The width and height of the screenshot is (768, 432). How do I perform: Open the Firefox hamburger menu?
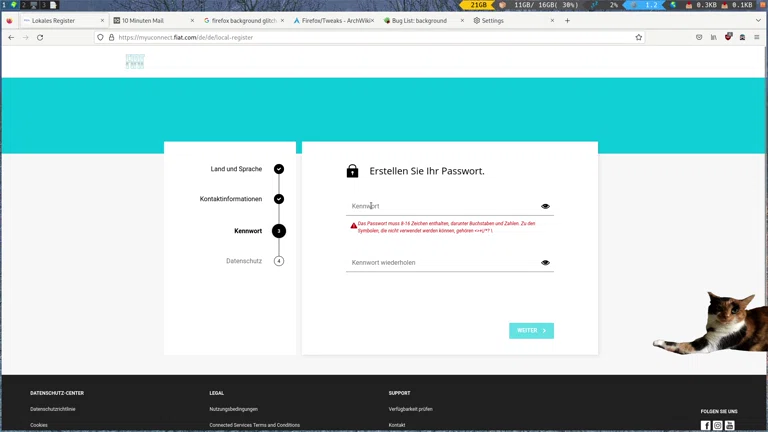[x=757, y=37]
